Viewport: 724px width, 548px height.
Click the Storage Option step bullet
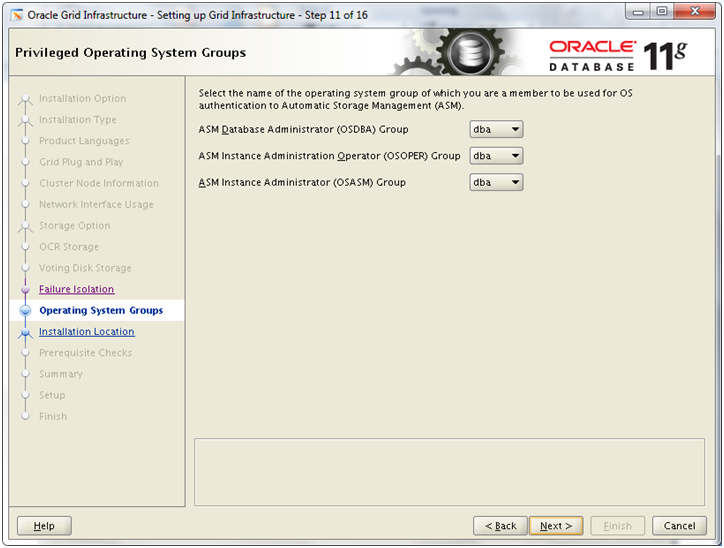[x=25, y=226]
